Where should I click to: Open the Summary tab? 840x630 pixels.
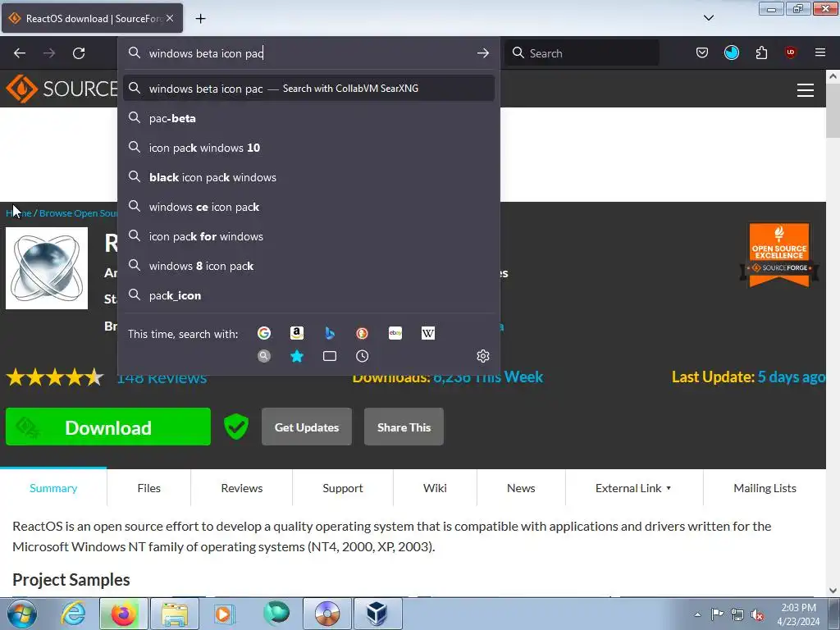tap(53, 488)
